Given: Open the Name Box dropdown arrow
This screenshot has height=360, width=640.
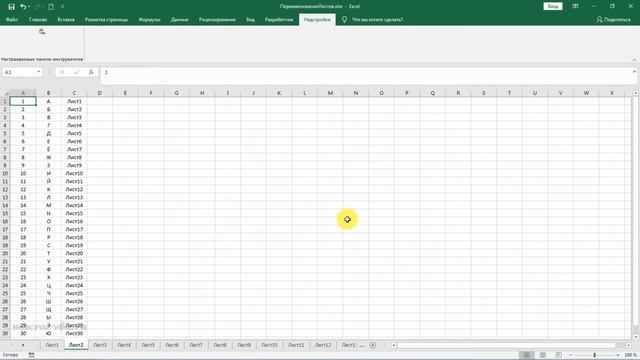Looking at the screenshot, I should point(38,72).
